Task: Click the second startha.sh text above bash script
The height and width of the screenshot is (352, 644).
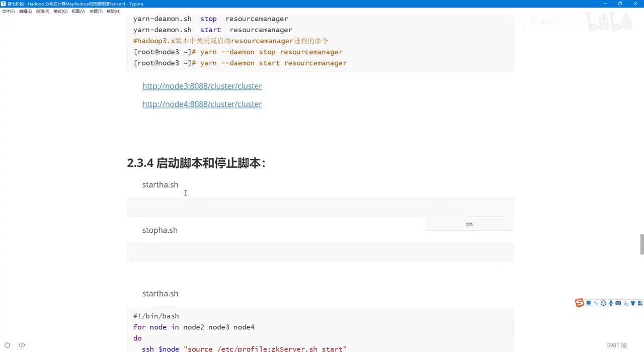Action: [x=160, y=294]
